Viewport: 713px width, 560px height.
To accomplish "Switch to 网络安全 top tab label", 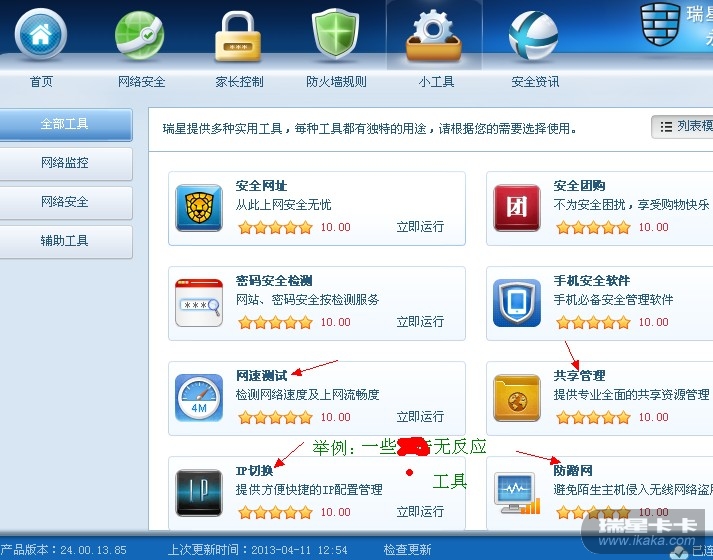I will (141, 82).
